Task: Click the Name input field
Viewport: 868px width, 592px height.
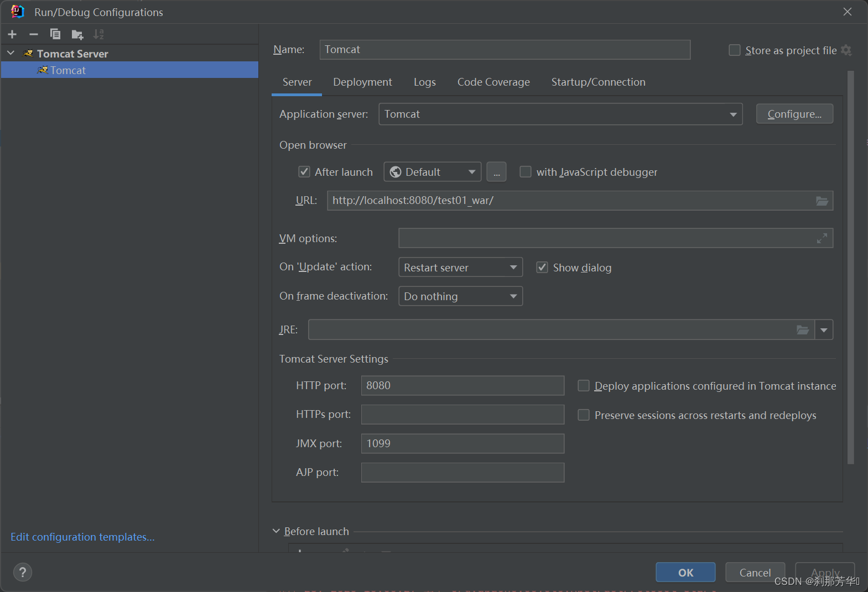Action: [x=505, y=50]
